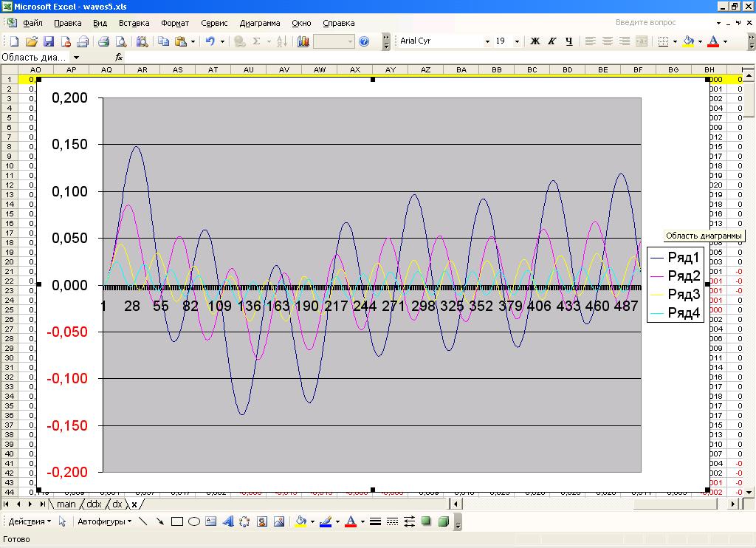Open the Диаграмма menu
Screen dimensions: 756x548
click(x=260, y=23)
